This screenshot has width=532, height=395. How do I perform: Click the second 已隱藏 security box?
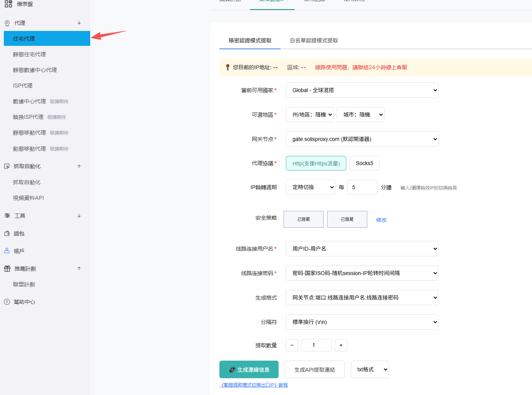[x=347, y=219]
